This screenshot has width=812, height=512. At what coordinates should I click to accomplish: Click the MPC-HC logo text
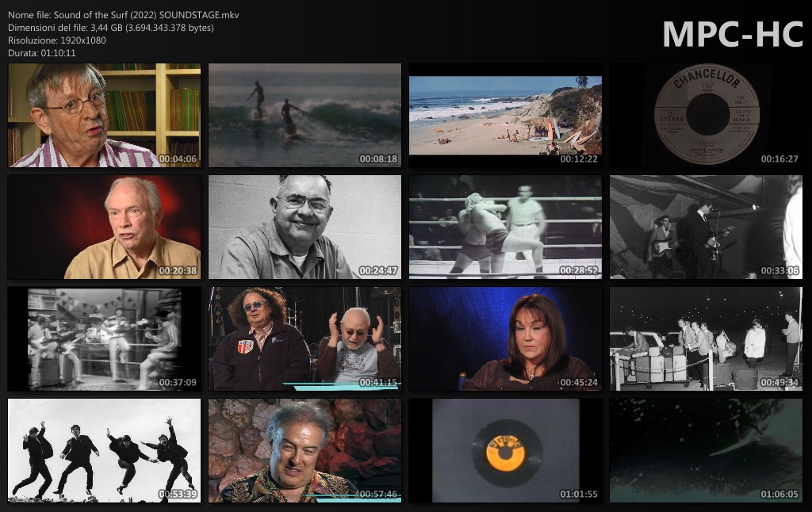pos(732,34)
